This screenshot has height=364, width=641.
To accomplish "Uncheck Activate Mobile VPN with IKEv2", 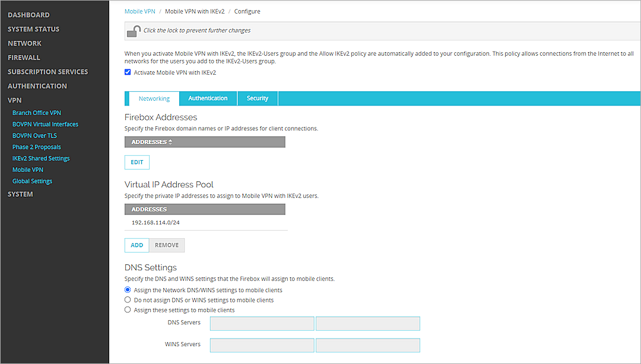I will click(x=128, y=72).
